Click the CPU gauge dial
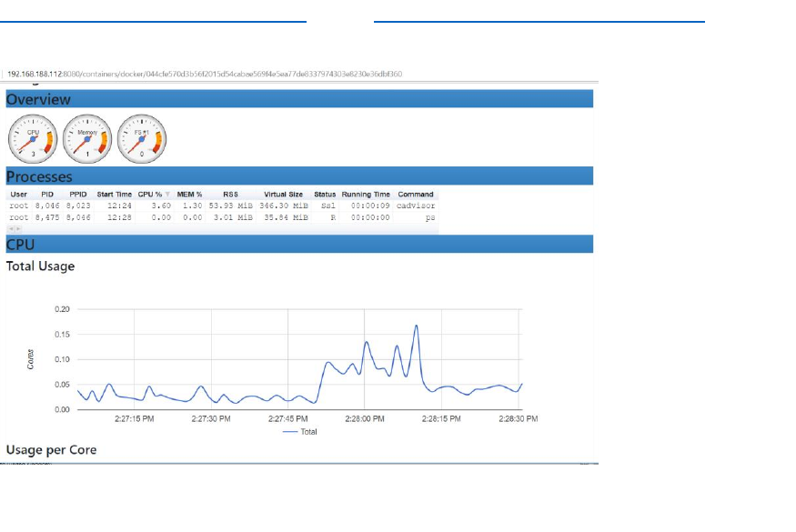796x532 pixels. point(33,138)
